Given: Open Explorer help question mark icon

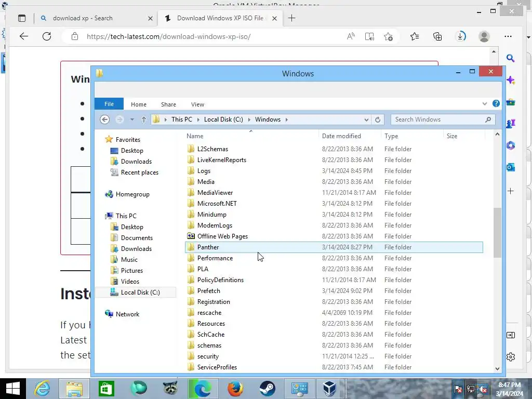Looking at the screenshot, I should (x=496, y=104).
